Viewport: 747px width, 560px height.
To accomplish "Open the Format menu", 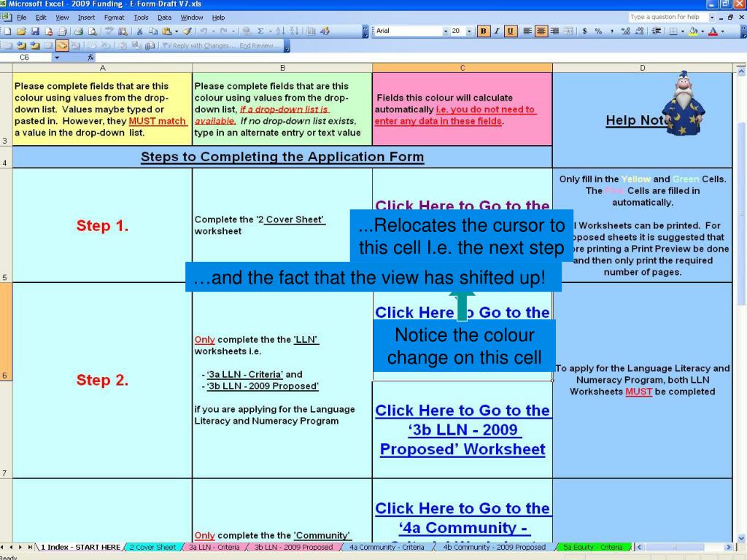I will pyautogui.click(x=114, y=17).
